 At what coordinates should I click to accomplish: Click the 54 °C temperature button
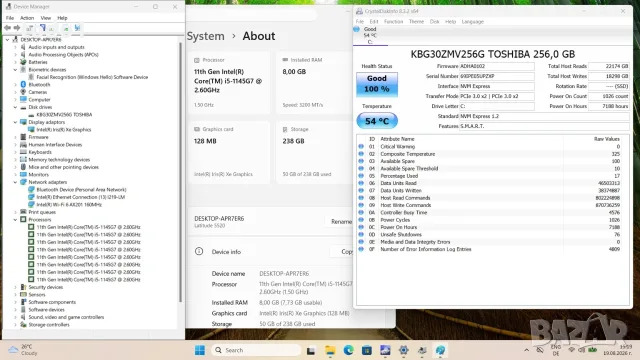coord(377,121)
